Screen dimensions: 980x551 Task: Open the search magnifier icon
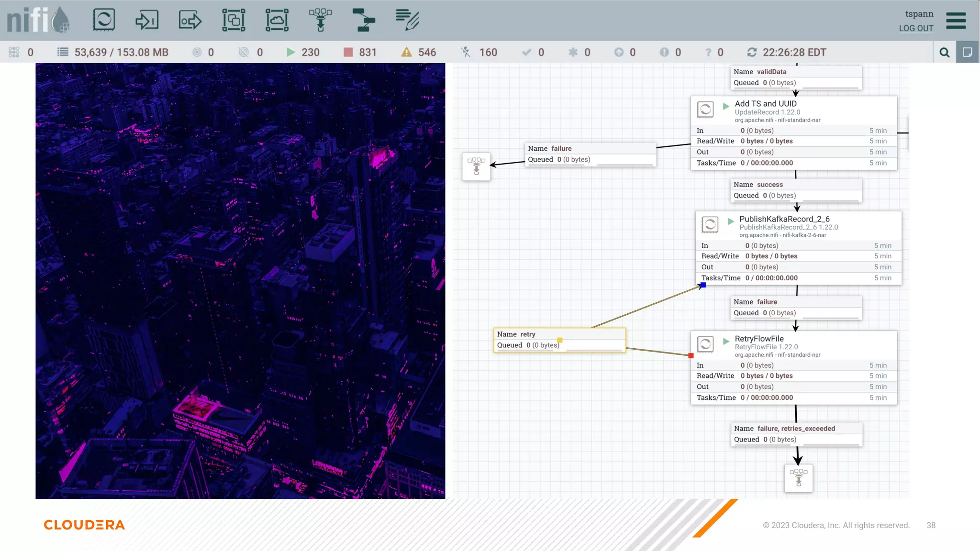tap(944, 52)
